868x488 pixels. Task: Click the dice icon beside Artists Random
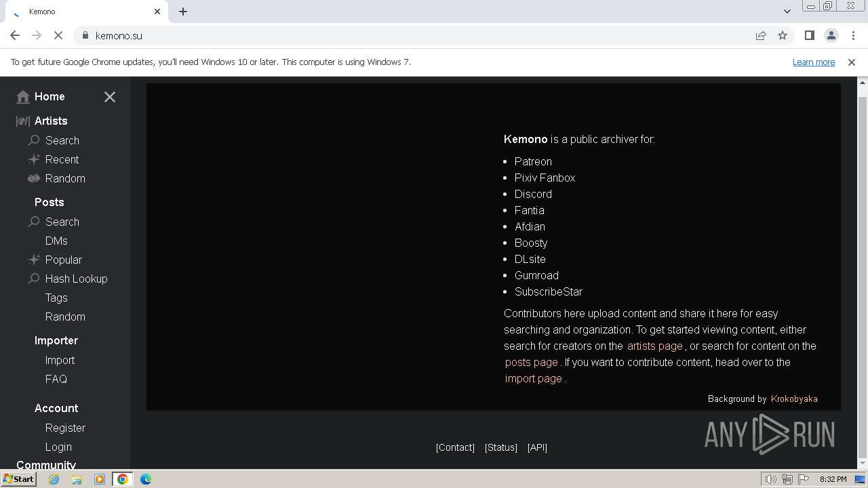click(x=34, y=178)
